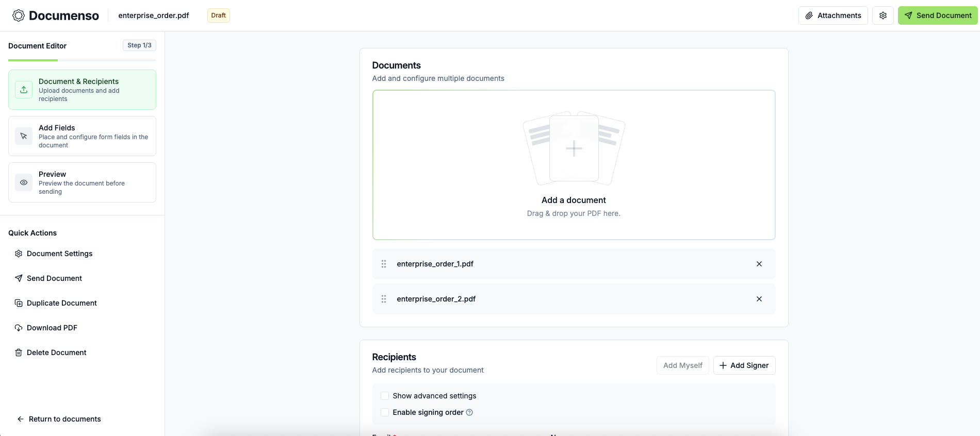Click the Download PDF quick action
980x436 pixels.
[x=52, y=328]
